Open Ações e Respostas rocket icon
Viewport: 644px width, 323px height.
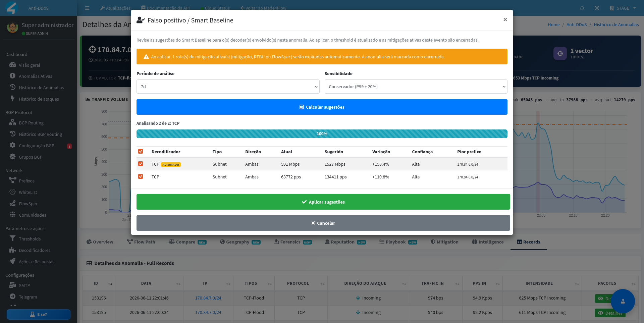coord(12,261)
